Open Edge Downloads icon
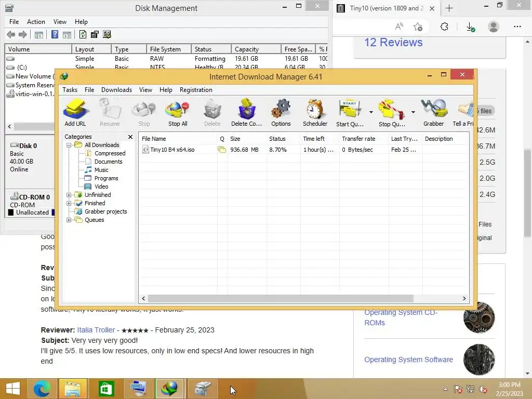Screen dimensions: 532x399 pos(470,26)
